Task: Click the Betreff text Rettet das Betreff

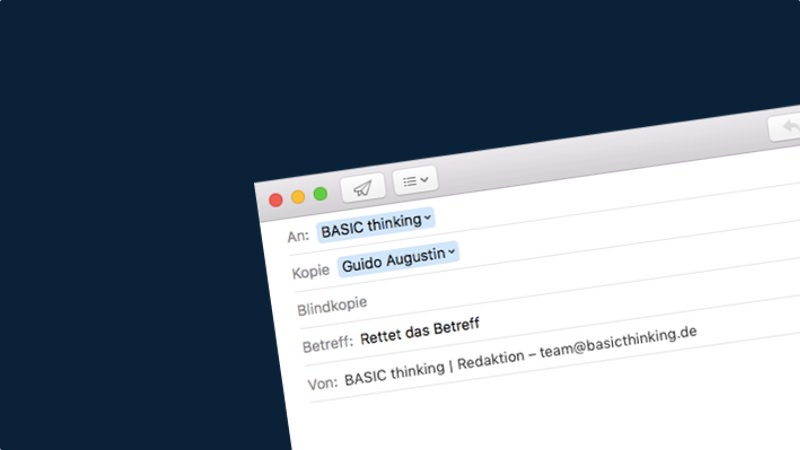Action: [x=419, y=332]
